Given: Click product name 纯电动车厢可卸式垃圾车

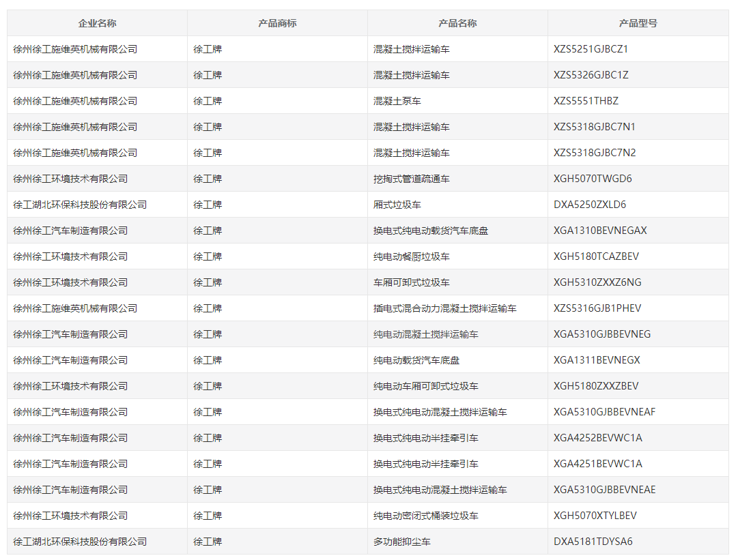Looking at the screenshot, I should [x=426, y=386].
